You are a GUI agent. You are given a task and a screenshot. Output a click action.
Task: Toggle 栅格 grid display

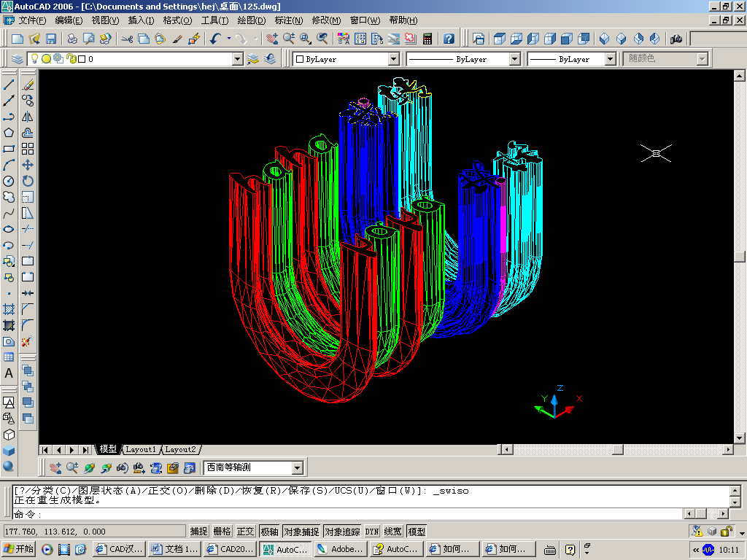pyautogui.click(x=222, y=532)
